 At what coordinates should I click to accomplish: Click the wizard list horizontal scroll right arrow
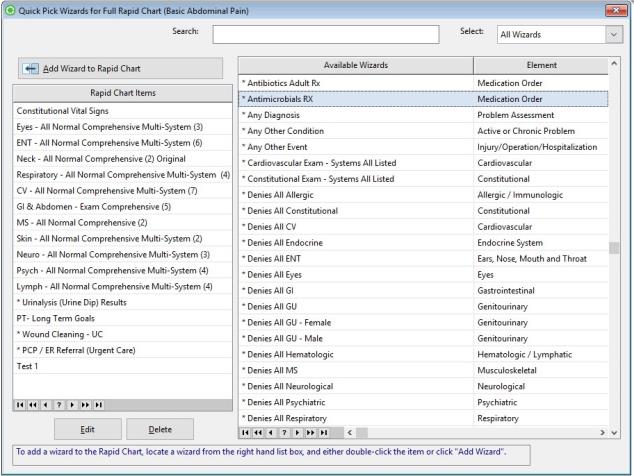coord(602,433)
